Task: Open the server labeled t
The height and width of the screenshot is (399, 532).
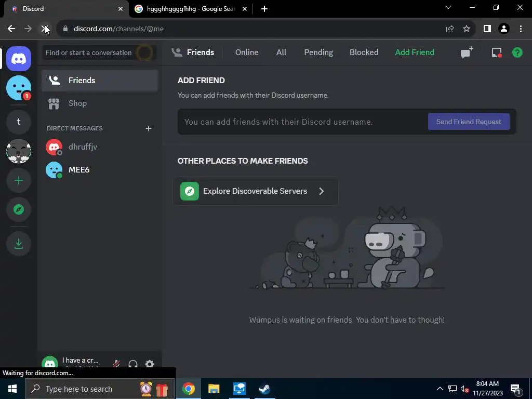Action: (x=19, y=122)
